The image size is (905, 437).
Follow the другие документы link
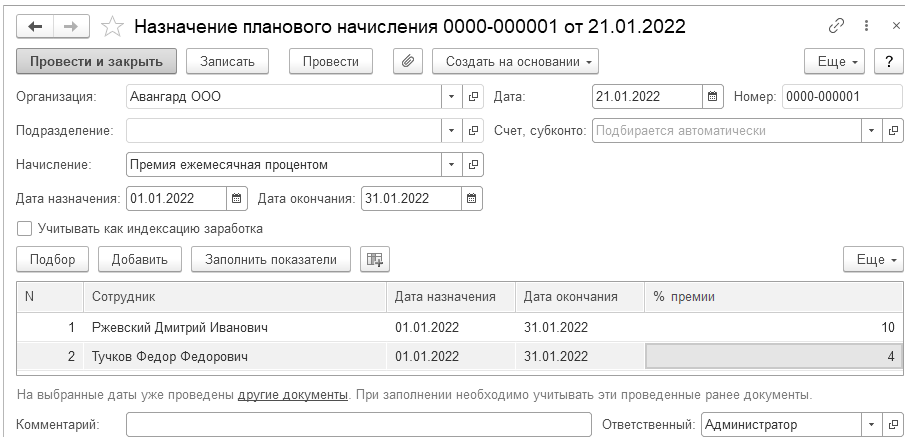(293, 394)
